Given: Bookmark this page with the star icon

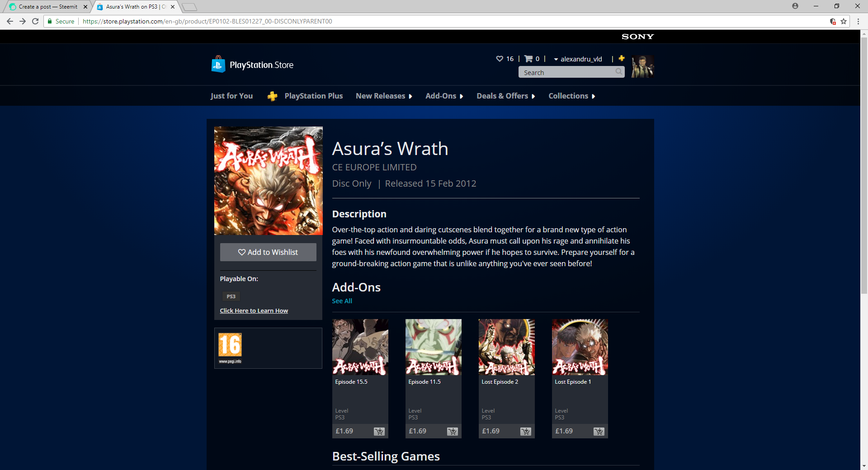Looking at the screenshot, I should tap(844, 21).
